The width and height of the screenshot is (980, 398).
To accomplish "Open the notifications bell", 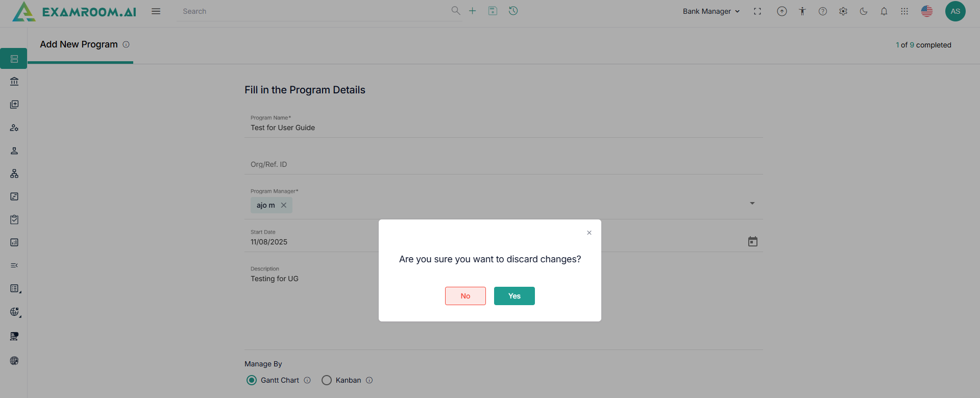I will (884, 11).
